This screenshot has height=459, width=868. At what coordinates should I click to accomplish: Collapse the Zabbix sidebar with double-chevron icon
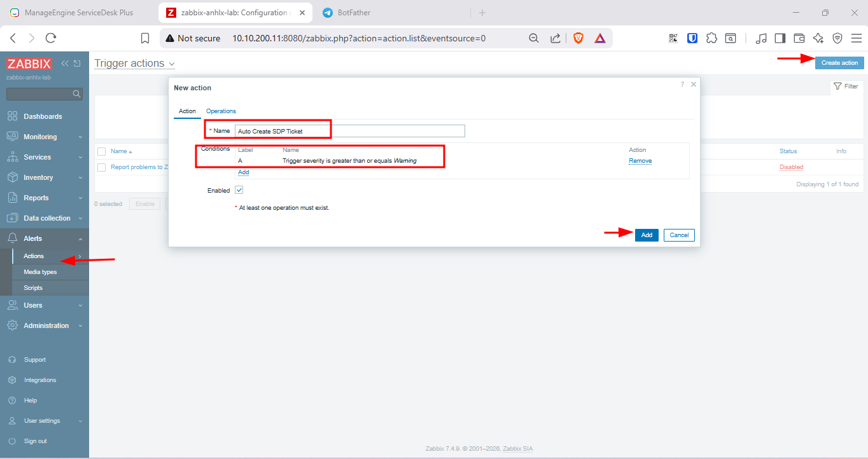[65, 63]
